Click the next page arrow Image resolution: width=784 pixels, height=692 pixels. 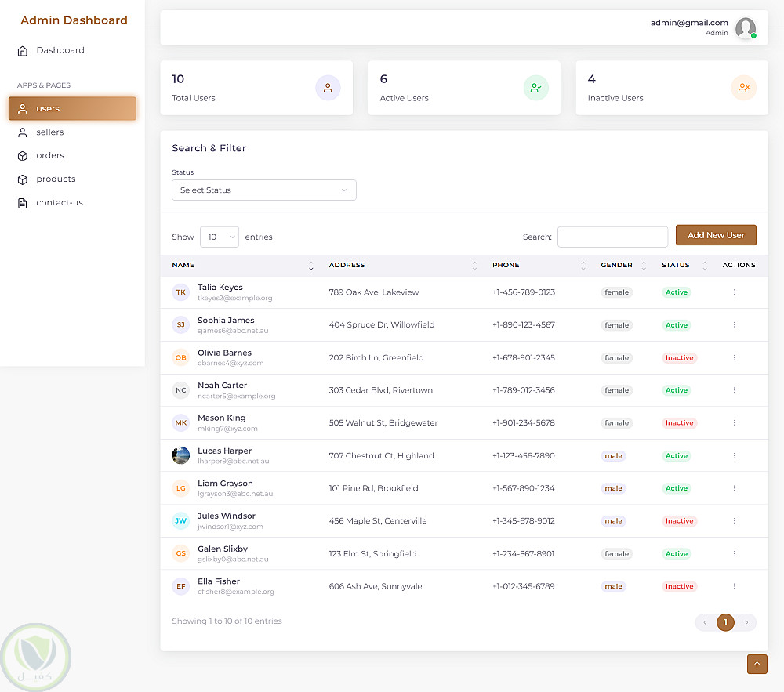point(746,622)
